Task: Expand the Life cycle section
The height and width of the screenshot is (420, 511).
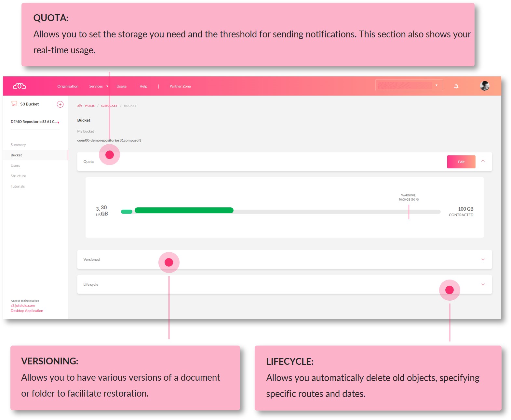Action: tap(483, 285)
